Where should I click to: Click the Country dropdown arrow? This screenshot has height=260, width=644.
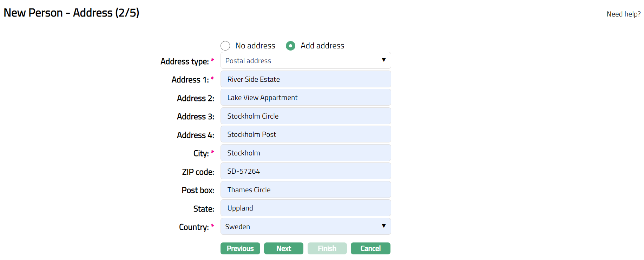point(383,226)
